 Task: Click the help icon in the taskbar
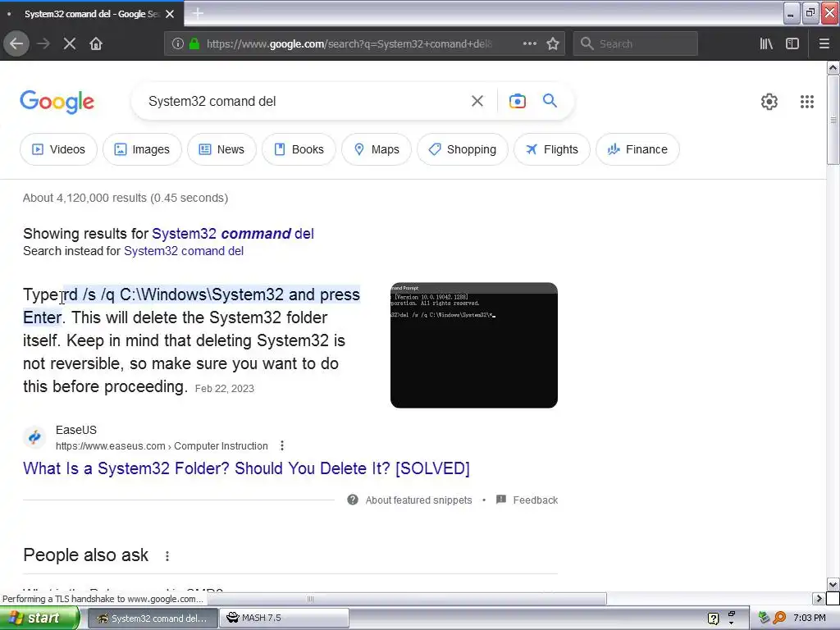(713, 619)
